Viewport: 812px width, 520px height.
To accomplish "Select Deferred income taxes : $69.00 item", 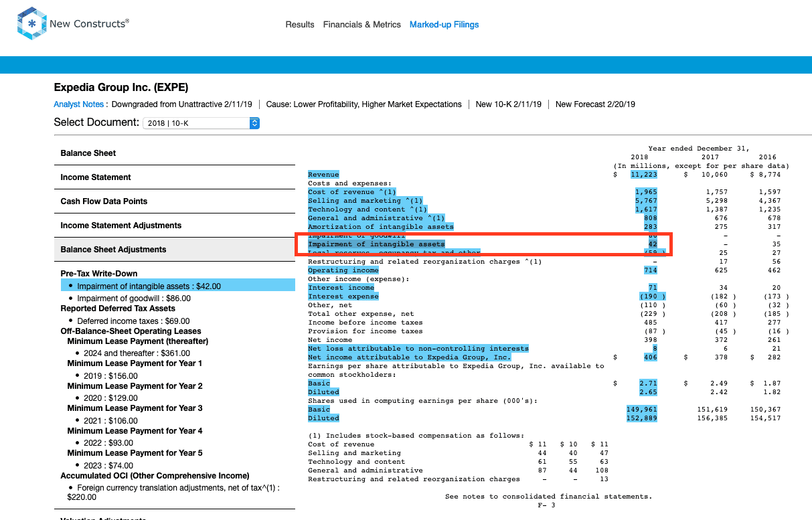I will 133,321.
